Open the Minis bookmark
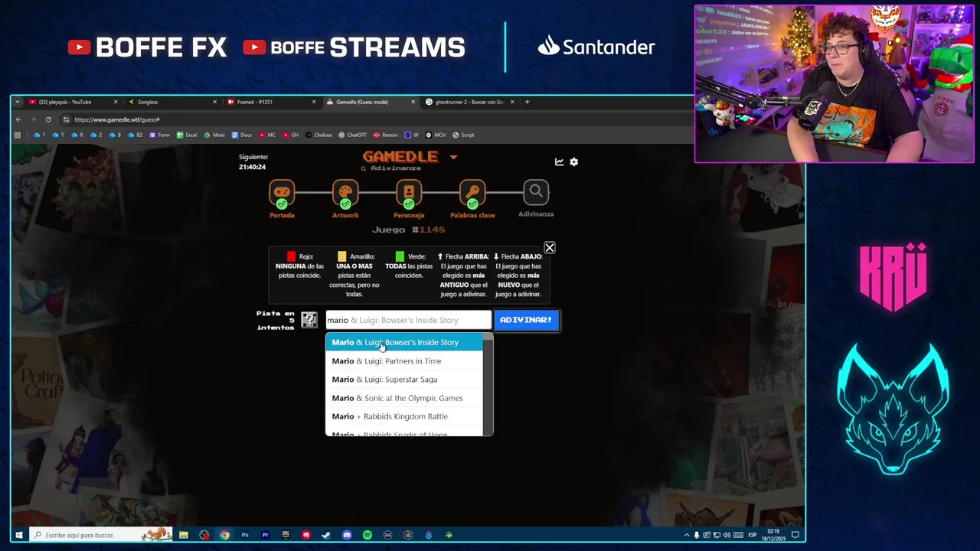 click(214, 135)
